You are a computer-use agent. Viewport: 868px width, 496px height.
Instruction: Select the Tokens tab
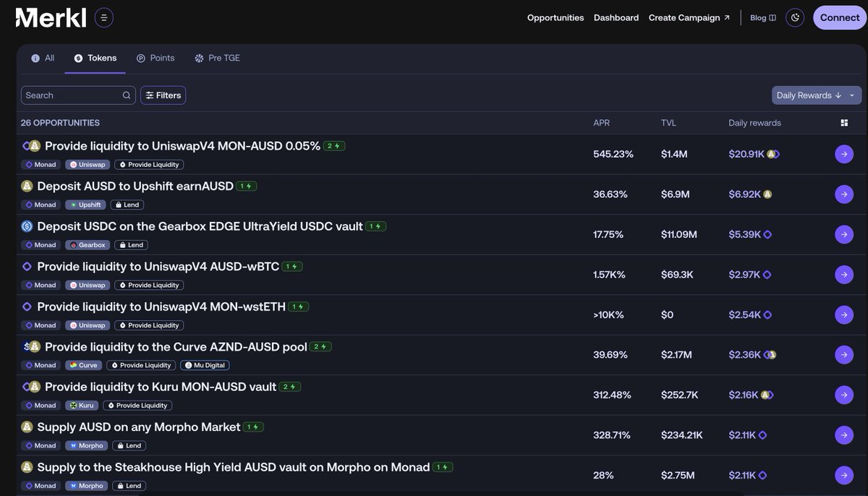coord(95,58)
